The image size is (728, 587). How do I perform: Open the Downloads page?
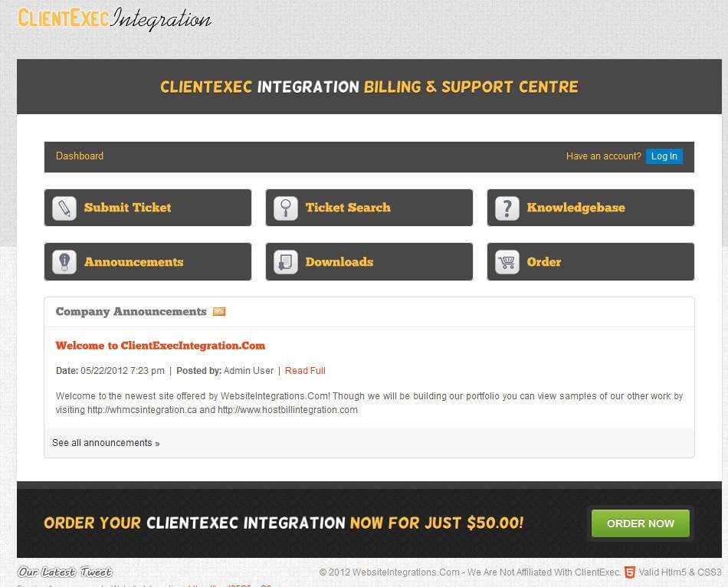tap(369, 261)
